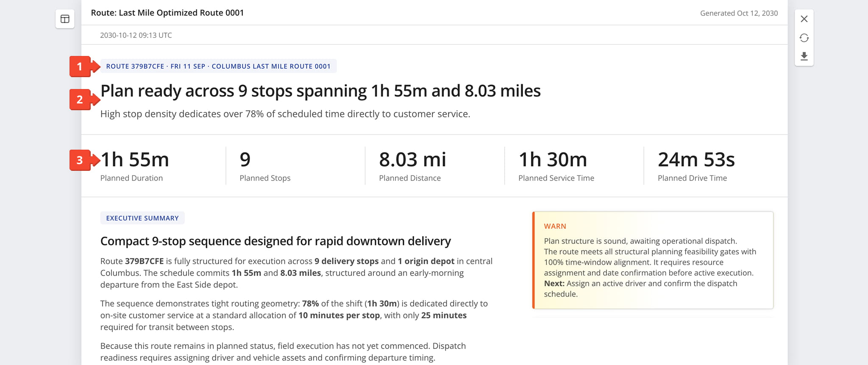This screenshot has width=868, height=365.
Task: Click 'Next:' text in the warning card
Action: (554, 284)
